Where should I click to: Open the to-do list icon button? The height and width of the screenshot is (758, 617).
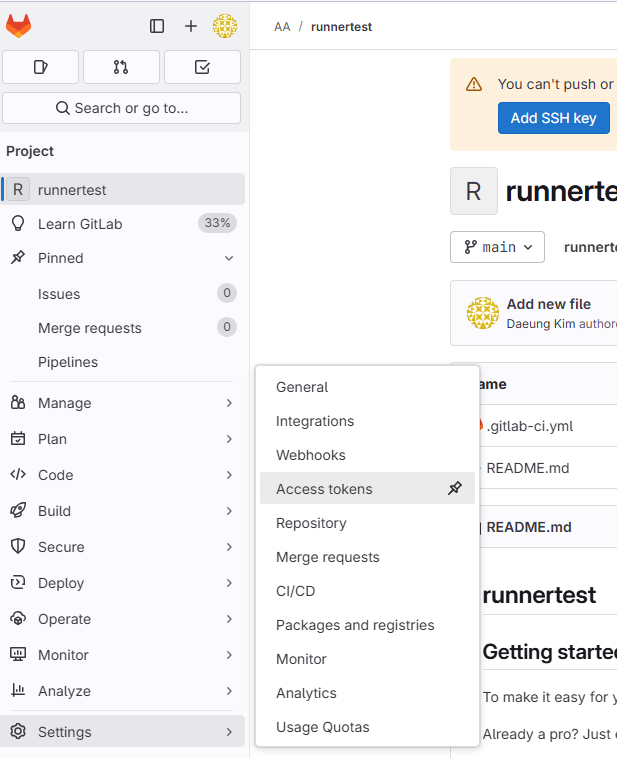tap(202, 67)
